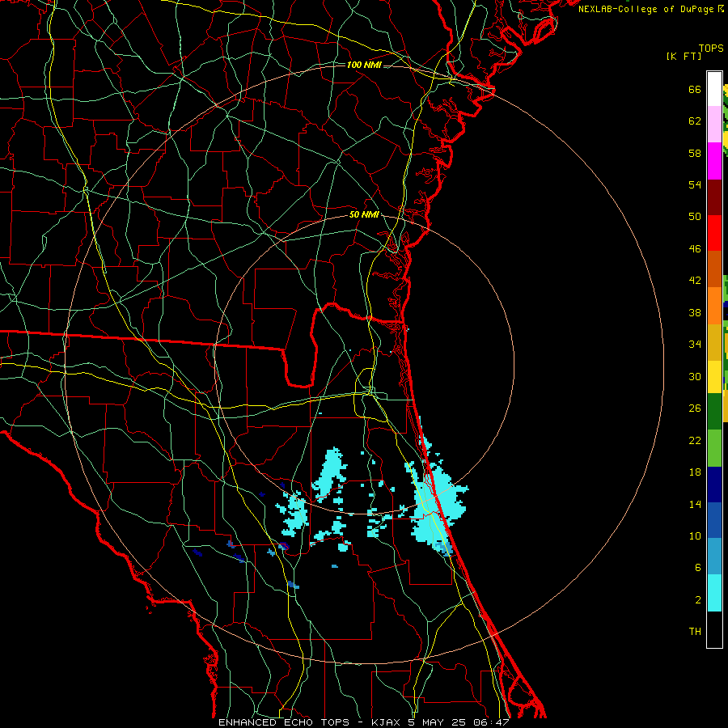Click the TOPS legend title
728x728 pixels.
711,49
